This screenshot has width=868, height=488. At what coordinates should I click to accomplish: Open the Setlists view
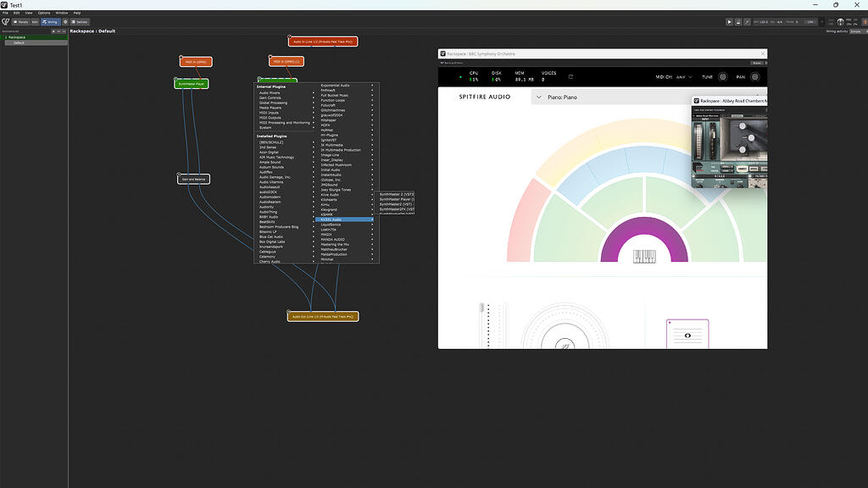pyautogui.click(x=80, y=21)
